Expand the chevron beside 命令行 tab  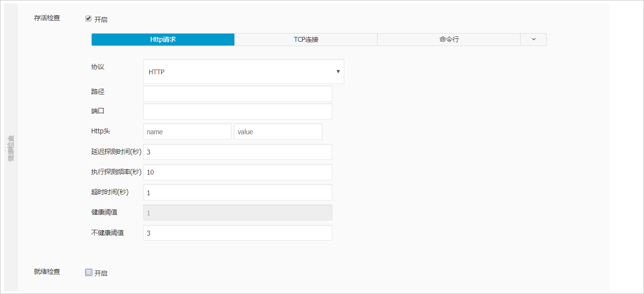pyautogui.click(x=534, y=39)
